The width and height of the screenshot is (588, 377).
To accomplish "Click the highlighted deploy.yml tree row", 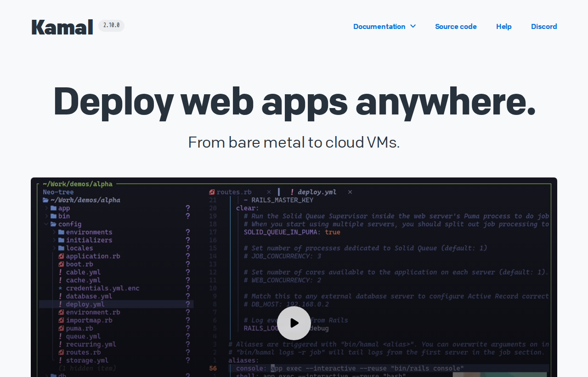I will [x=116, y=304].
